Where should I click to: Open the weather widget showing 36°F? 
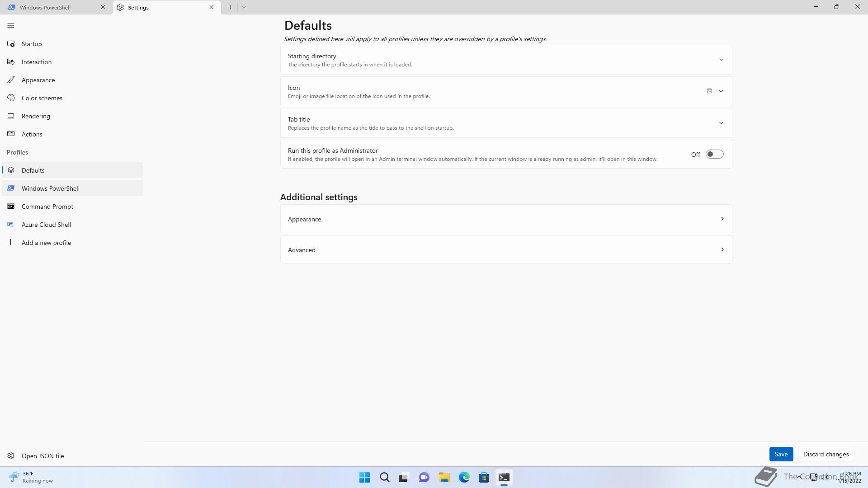(31, 477)
